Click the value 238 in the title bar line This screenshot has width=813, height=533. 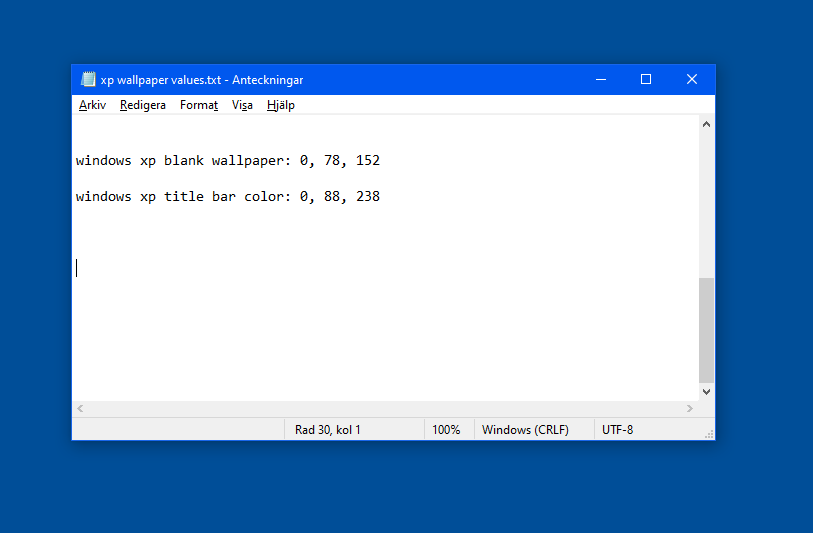368,197
